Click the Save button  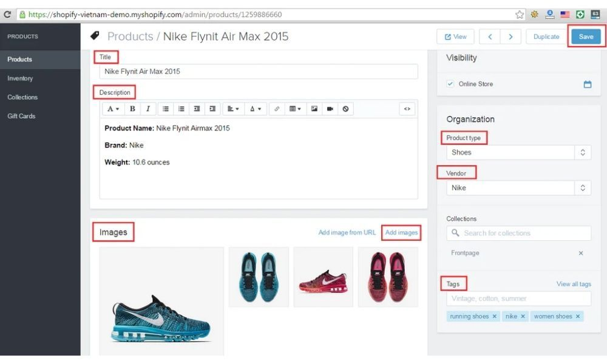tap(586, 36)
